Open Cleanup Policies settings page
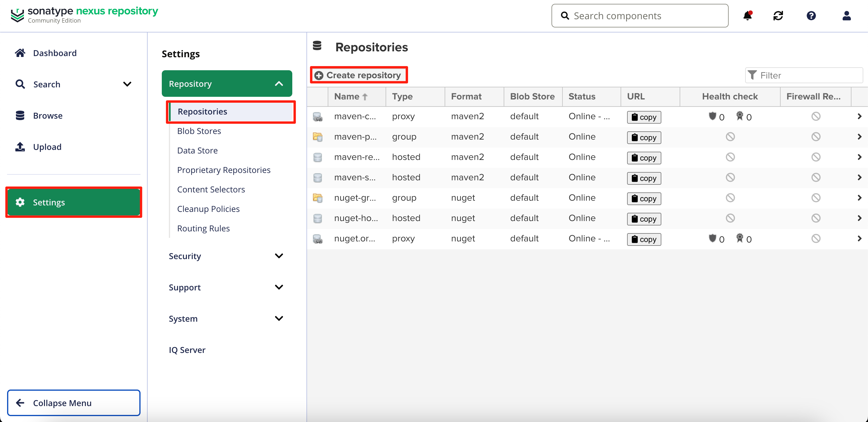The height and width of the screenshot is (422, 868). [208, 209]
